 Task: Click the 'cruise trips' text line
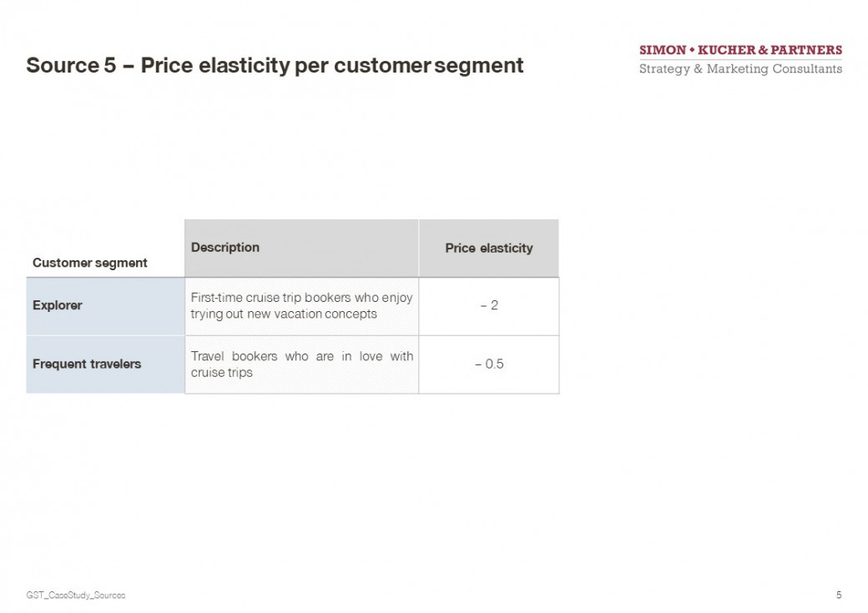221,373
